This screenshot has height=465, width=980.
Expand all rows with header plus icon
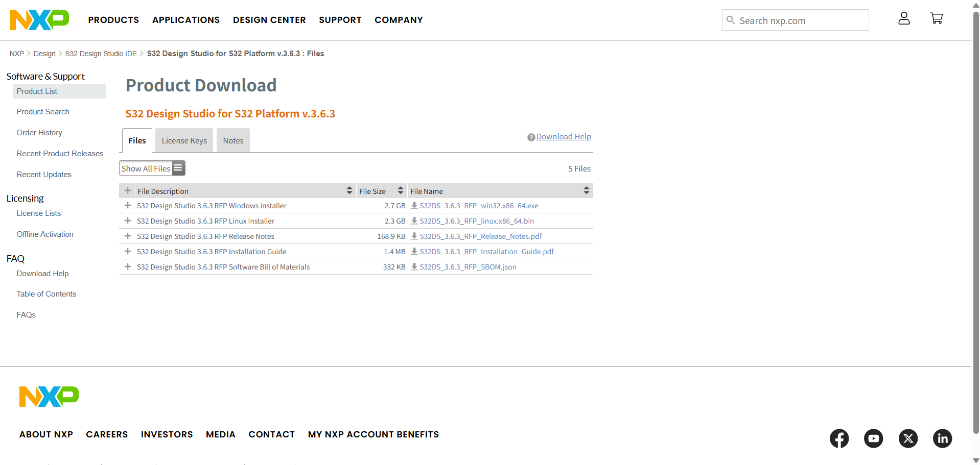[x=128, y=190]
